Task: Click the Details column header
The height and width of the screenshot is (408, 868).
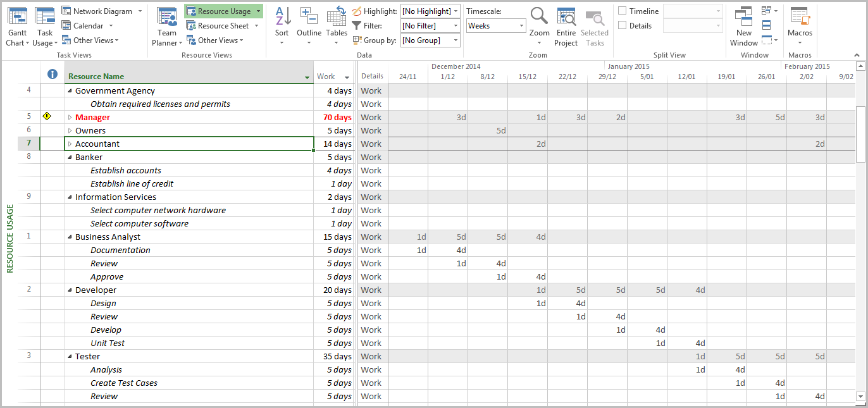Action: (x=373, y=76)
